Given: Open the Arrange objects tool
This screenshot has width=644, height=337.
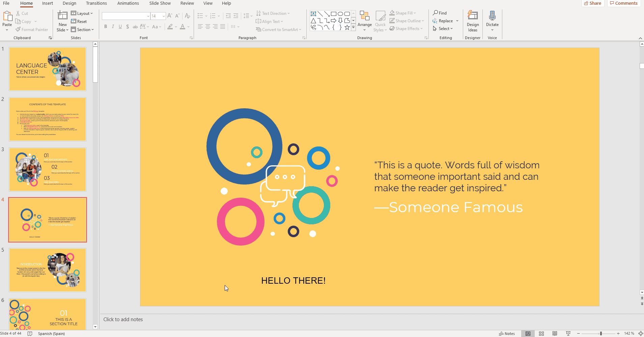Looking at the screenshot, I should [x=364, y=21].
